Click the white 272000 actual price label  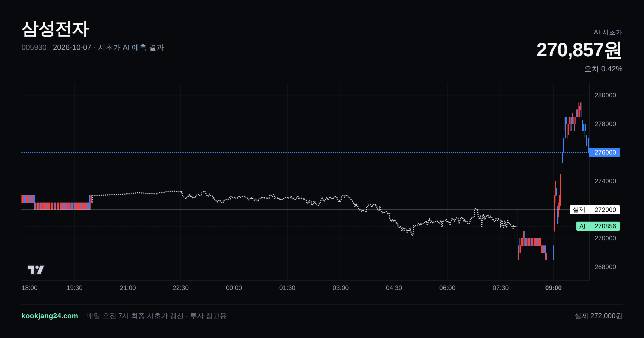tap(605, 210)
